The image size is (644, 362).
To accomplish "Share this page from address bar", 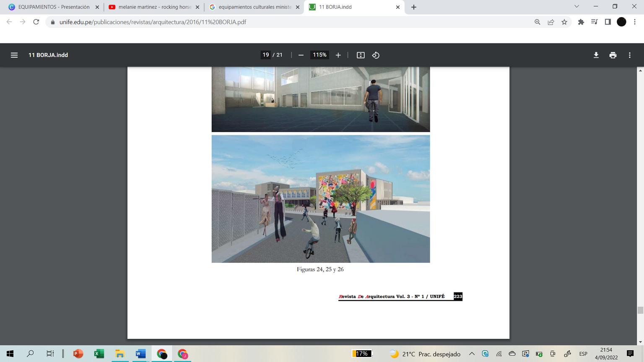I will point(551,22).
